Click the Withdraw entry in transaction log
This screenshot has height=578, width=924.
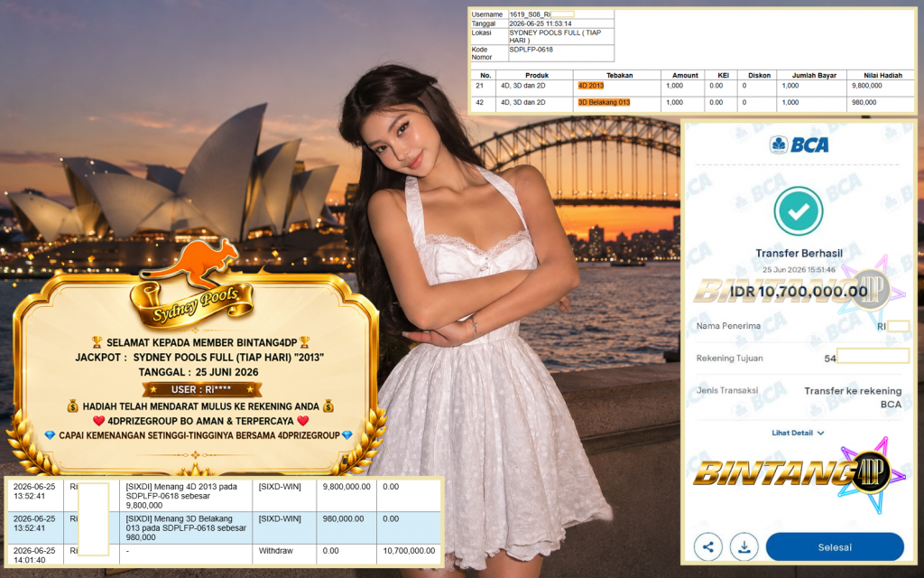point(276,551)
